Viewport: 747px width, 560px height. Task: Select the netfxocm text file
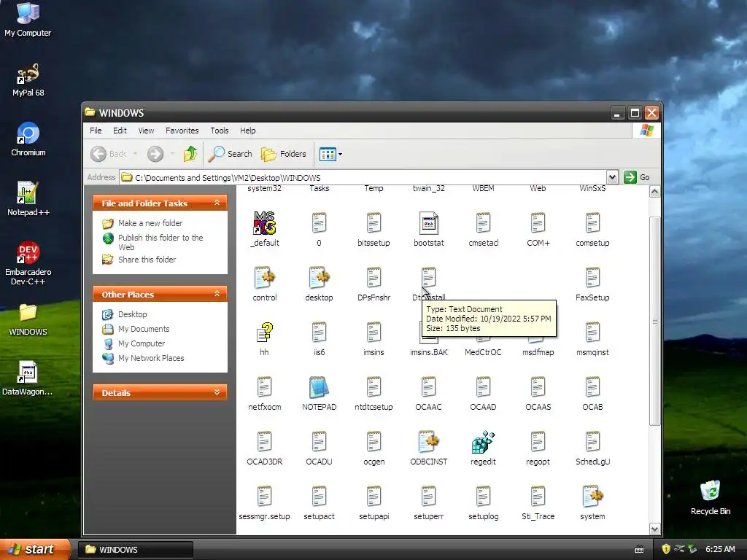[x=264, y=387]
